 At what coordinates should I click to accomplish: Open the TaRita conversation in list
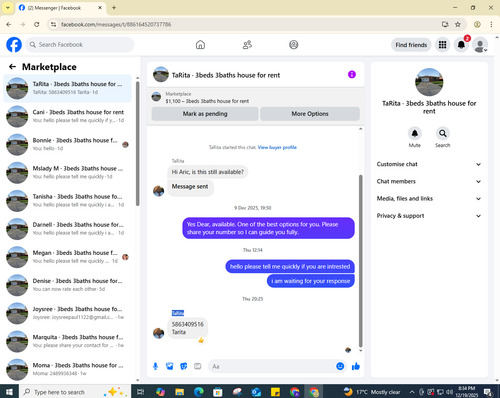pyautogui.click(x=67, y=88)
